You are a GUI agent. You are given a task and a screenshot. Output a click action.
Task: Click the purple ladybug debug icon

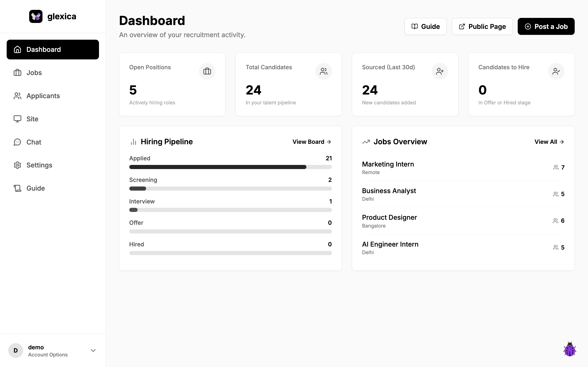coord(570,350)
